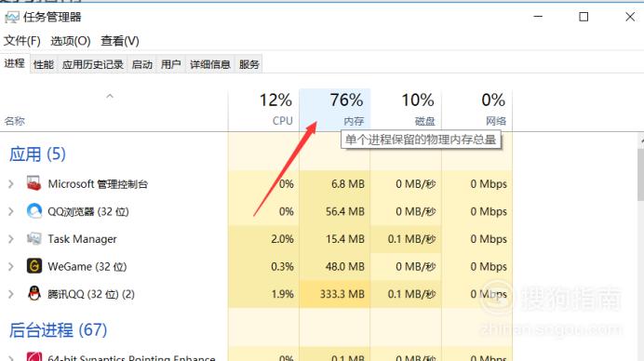Click the 腾讯QQ penguin icon
Screen dimensions: 644x361
coord(34,294)
